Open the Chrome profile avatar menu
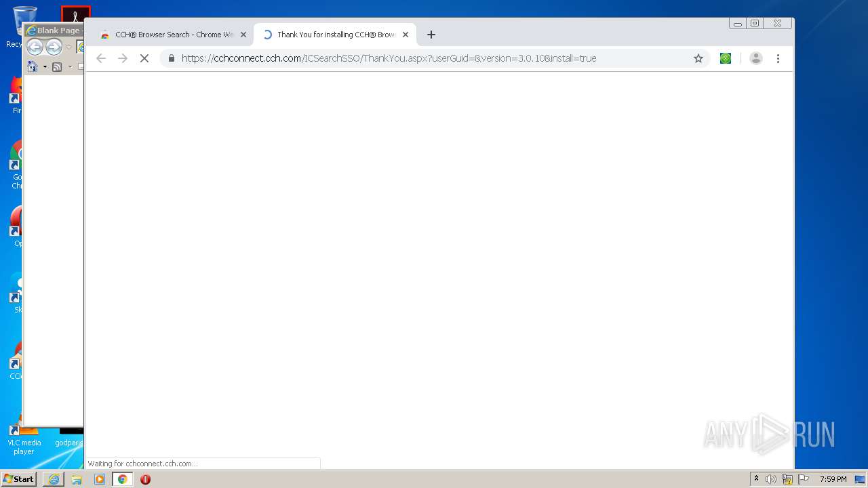Screen dimensions: 868x488 (756, 58)
